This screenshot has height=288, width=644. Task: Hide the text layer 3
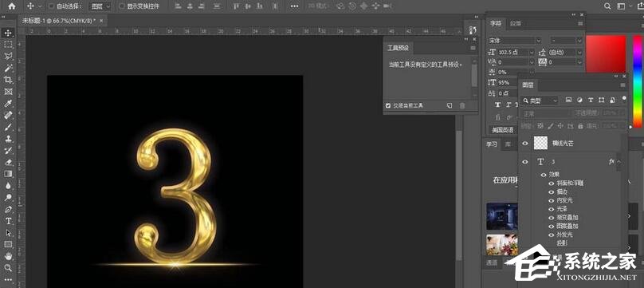tap(525, 162)
